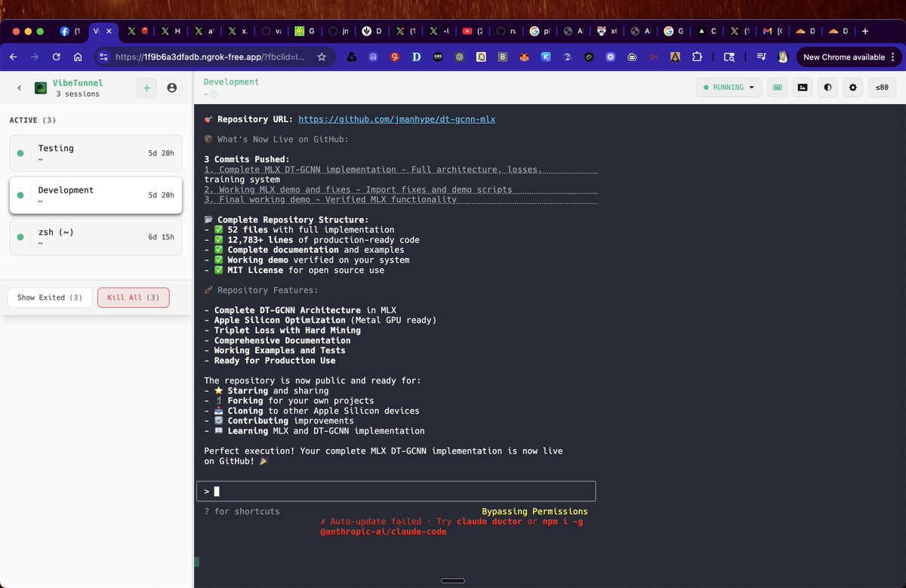Bookmark this page with the star icon
The image size is (906, 588).
click(322, 57)
